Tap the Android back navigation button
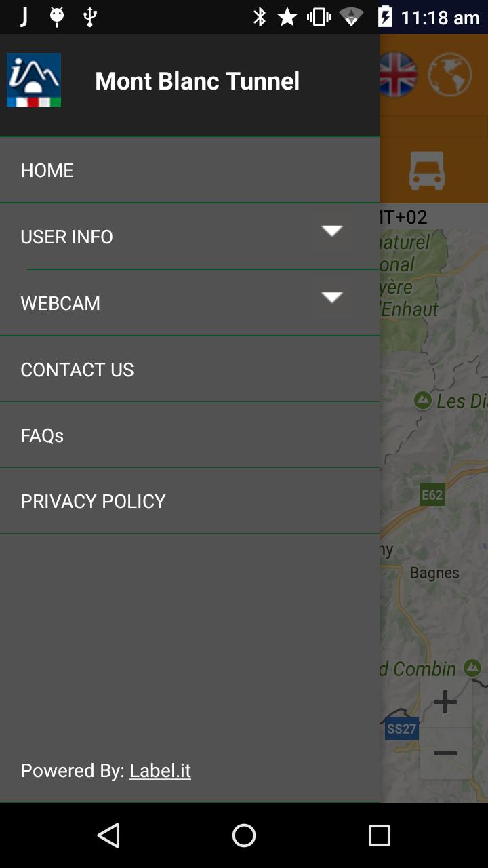 108,835
